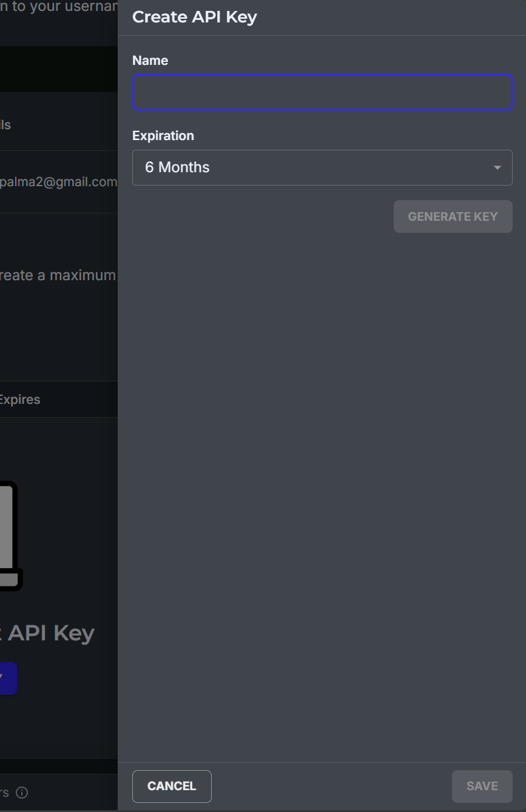Focus the Name input field

(x=322, y=92)
